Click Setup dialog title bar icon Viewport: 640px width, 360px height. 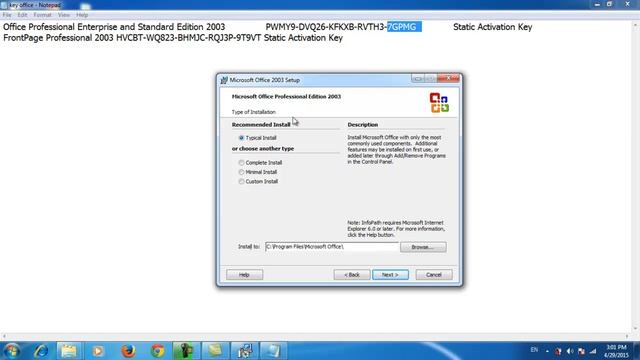(x=224, y=80)
